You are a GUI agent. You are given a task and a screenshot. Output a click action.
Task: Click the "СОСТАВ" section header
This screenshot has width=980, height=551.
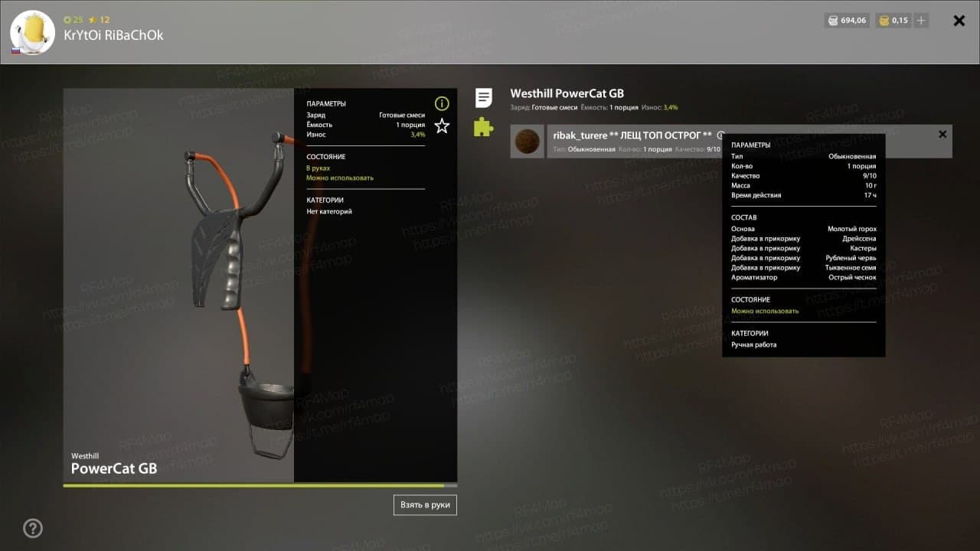[x=744, y=217]
